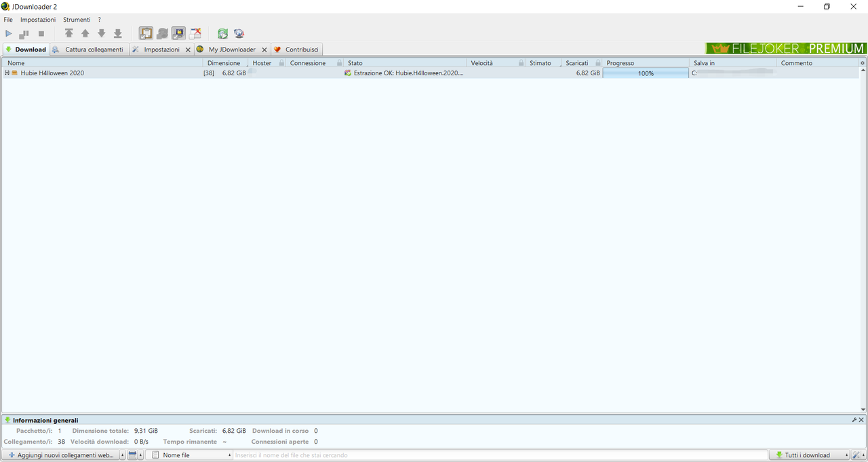This screenshot has width=868, height=462.
Task: Toggle clipboard monitoring in toolbar
Action: pos(146,33)
